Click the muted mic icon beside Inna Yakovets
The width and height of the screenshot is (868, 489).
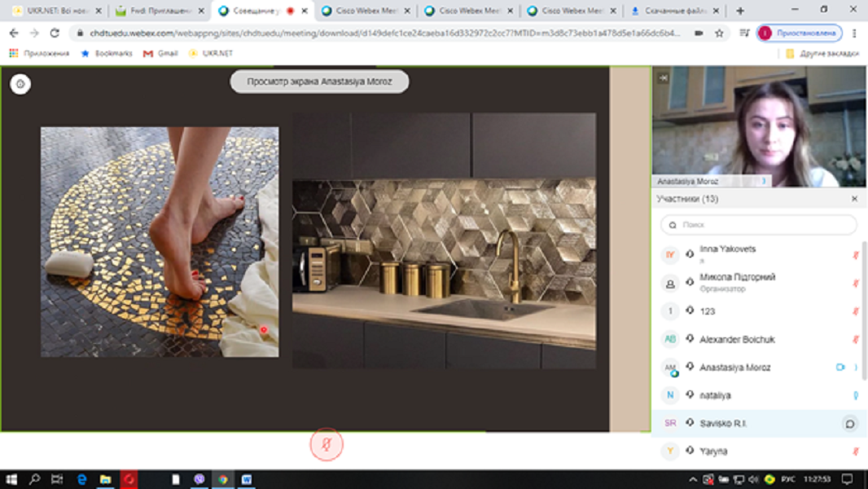coord(855,255)
